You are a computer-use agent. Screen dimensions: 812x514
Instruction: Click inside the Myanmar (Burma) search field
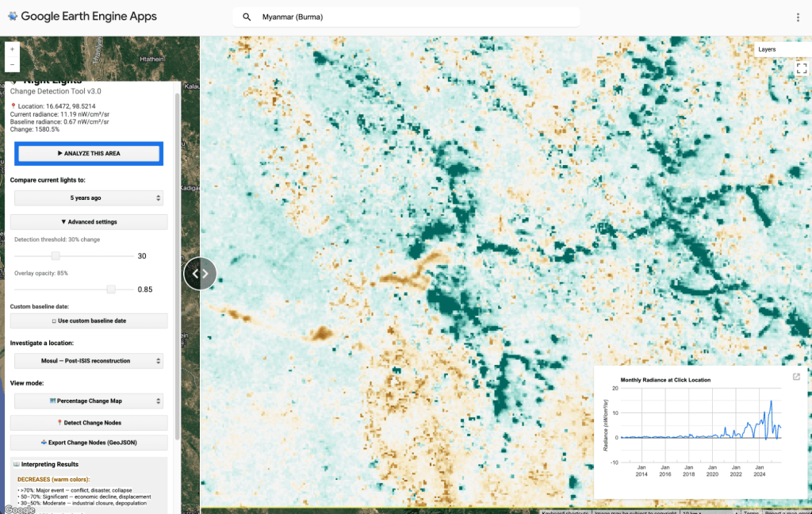[x=407, y=17]
